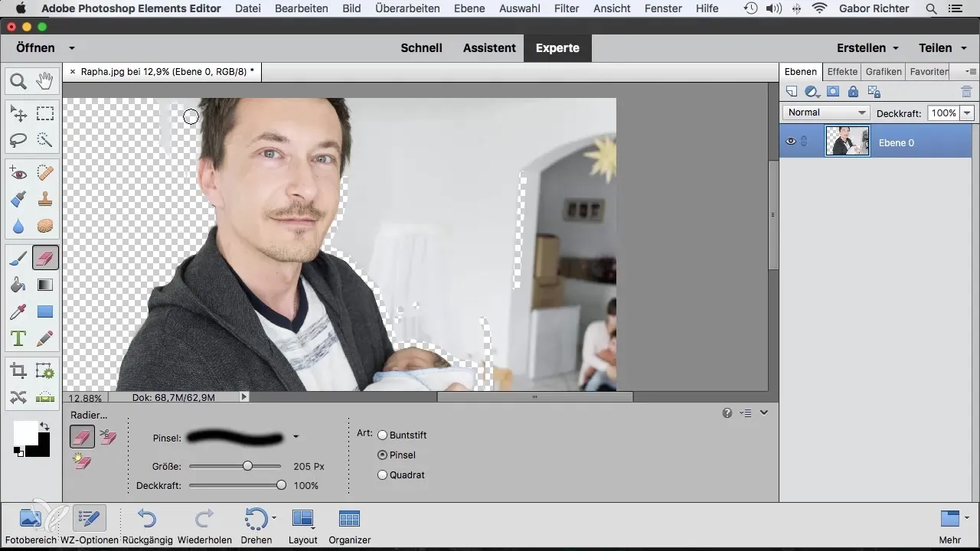The height and width of the screenshot is (551, 980).
Task: Click the Wiederholen redo button
Action: point(204,525)
